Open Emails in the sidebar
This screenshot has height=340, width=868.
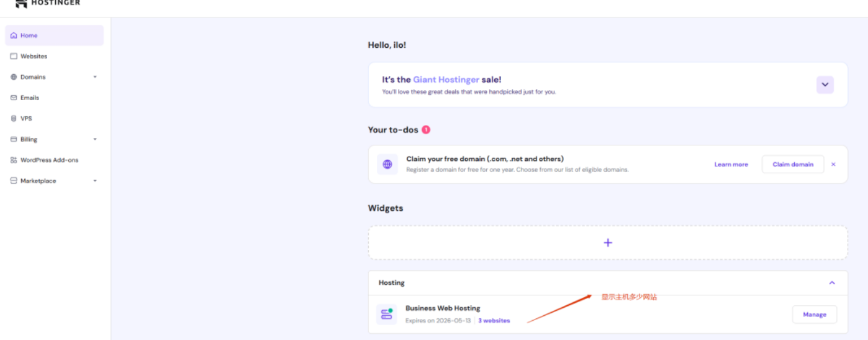pyautogui.click(x=54, y=98)
